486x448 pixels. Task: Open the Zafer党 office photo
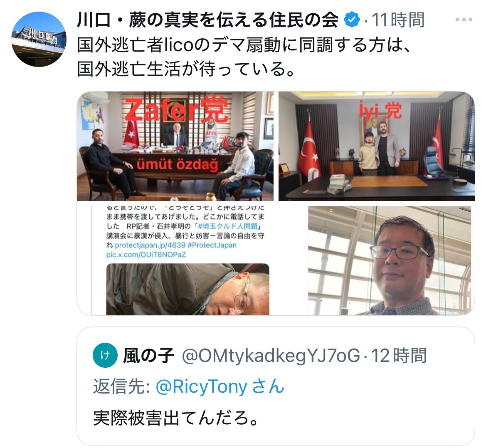tap(175, 146)
